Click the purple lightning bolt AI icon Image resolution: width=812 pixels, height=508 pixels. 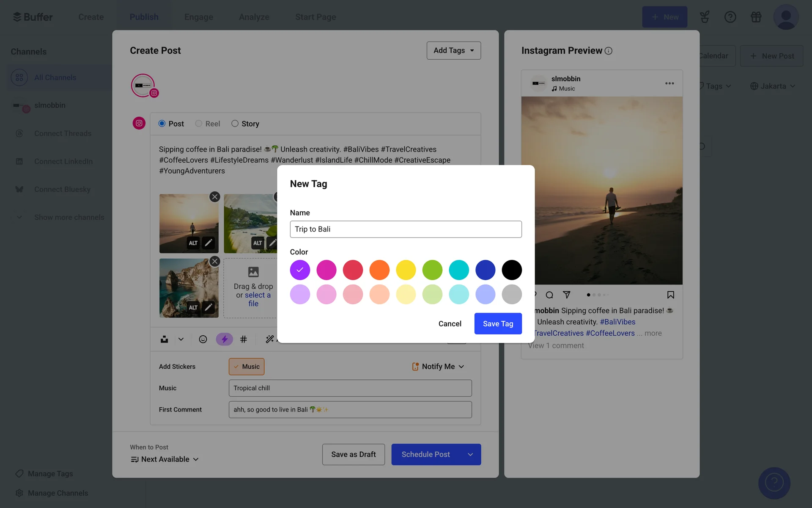pyautogui.click(x=225, y=339)
